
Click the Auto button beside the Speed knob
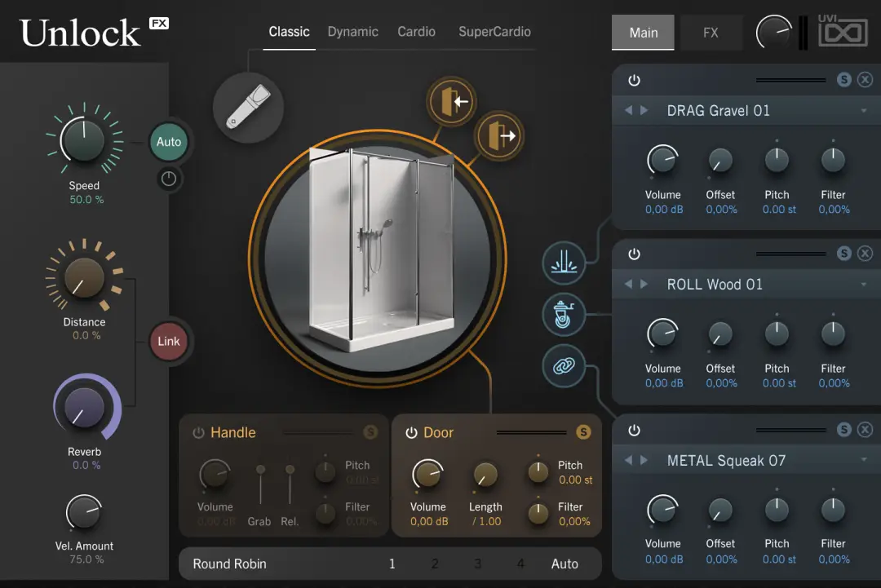click(168, 141)
